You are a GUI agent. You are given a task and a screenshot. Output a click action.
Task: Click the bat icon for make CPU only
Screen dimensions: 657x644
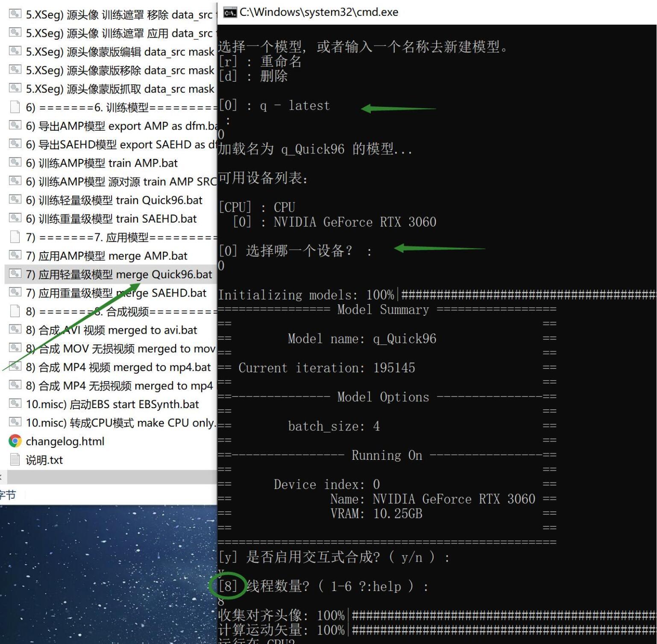15,422
